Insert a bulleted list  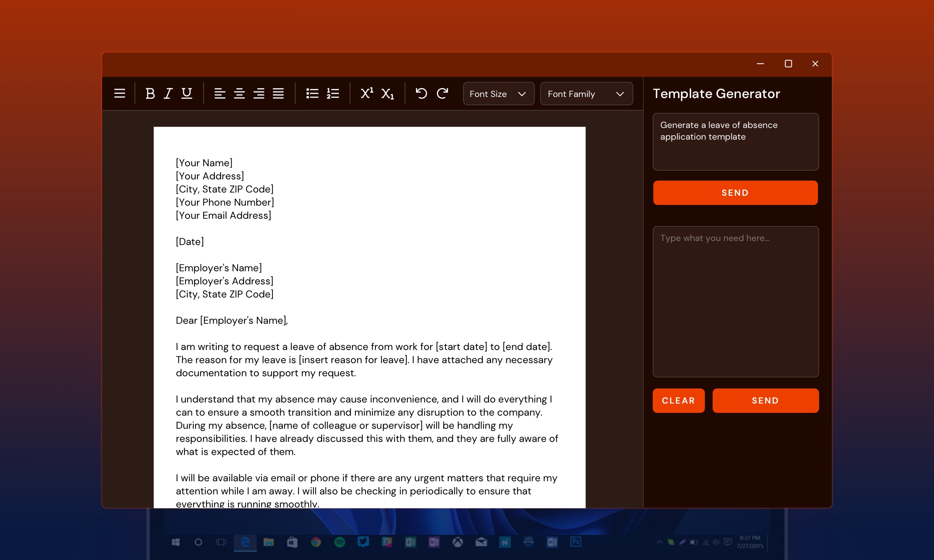click(x=312, y=93)
